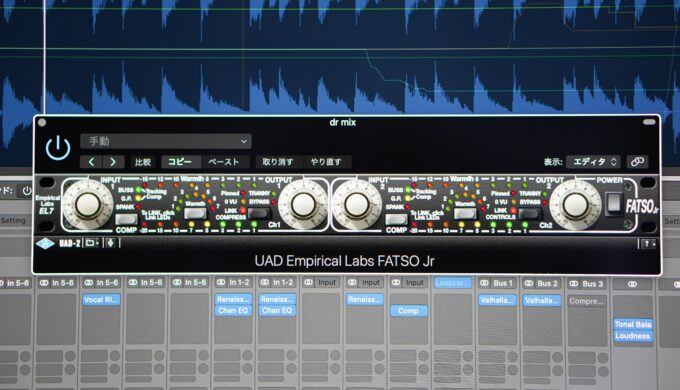Go to previous preset arrow
The height and width of the screenshot is (390, 680).
92,162
